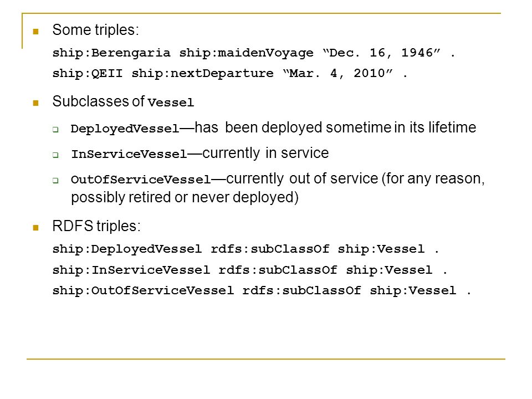The height and width of the screenshot is (399, 532).
Task: Select the ship:OutOfServiceVessel rdfs:subClassOf triple line
Action: coord(262,291)
